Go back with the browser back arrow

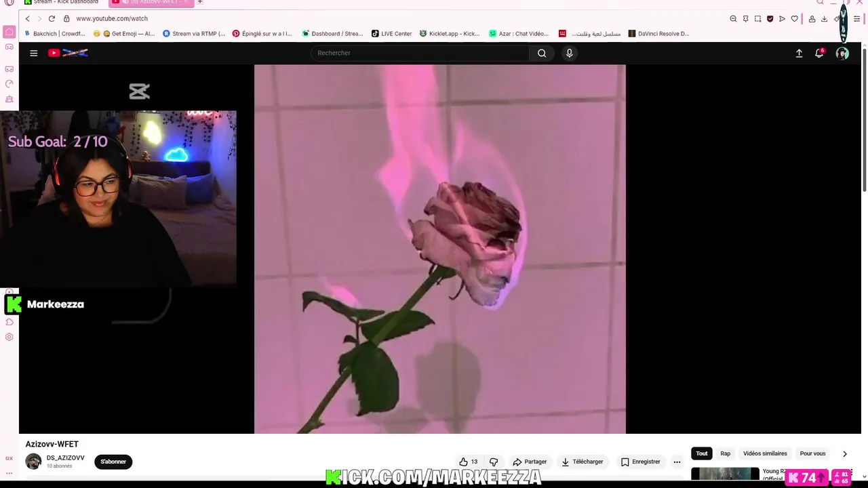click(28, 19)
